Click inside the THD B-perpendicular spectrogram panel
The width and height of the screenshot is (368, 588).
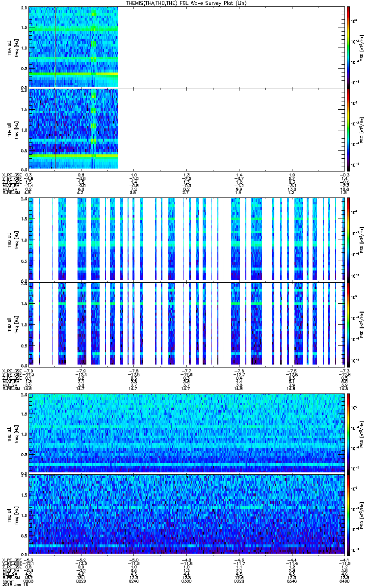click(186, 239)
